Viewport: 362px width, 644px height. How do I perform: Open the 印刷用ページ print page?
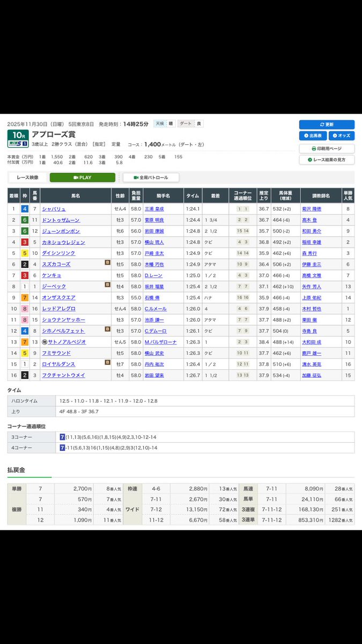(x=327, y=149)
